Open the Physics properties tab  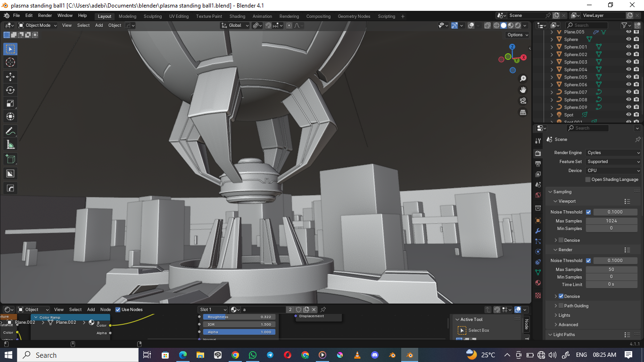pyautogui.click(x=538, y=252)
